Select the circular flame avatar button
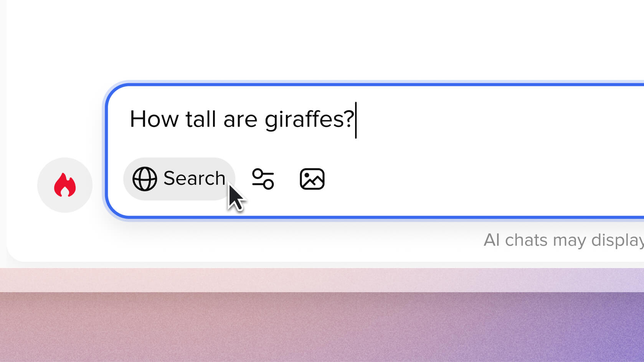The width and height of the screenshot is (644, 362). (65, 185)
